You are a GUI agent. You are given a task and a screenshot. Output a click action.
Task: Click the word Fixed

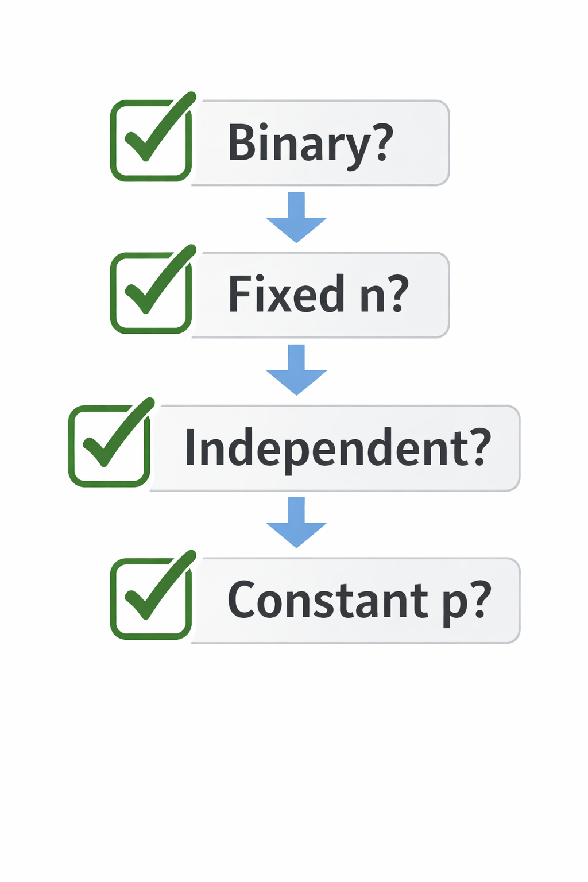tap(286, 294)
